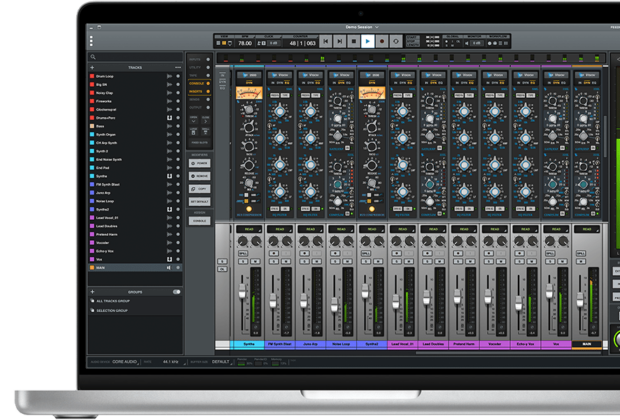This screenshot has width=620, height=420.
Task: Select the CONSOLE row in the browser
Action: click(199, 83)
